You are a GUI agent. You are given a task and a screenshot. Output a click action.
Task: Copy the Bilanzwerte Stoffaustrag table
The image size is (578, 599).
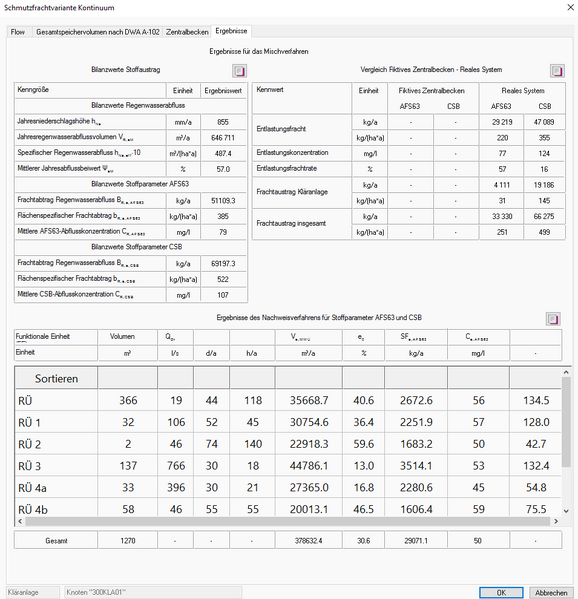point(239,71)
